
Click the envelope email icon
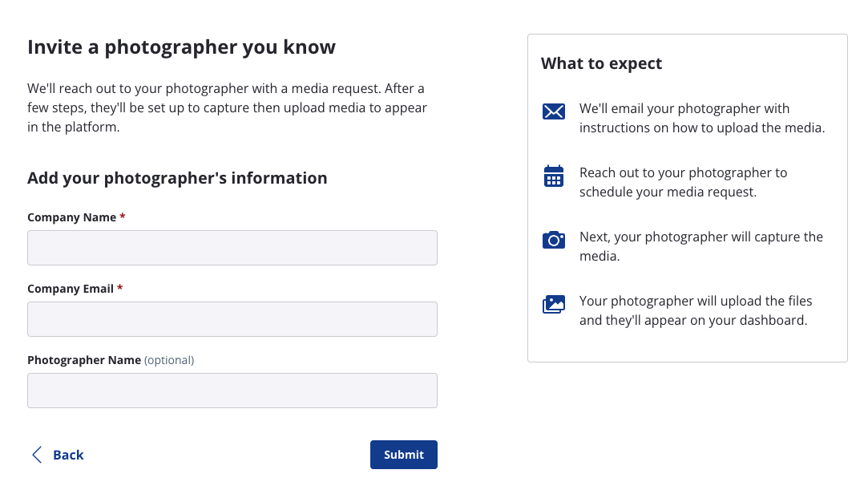(554, 111)
